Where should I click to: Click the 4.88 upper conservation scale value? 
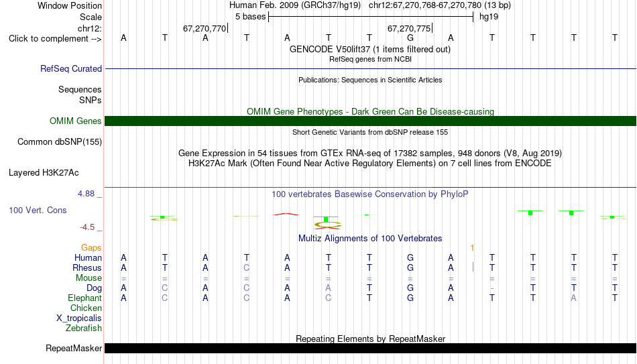pyautogui.click(x=86, y=194)
